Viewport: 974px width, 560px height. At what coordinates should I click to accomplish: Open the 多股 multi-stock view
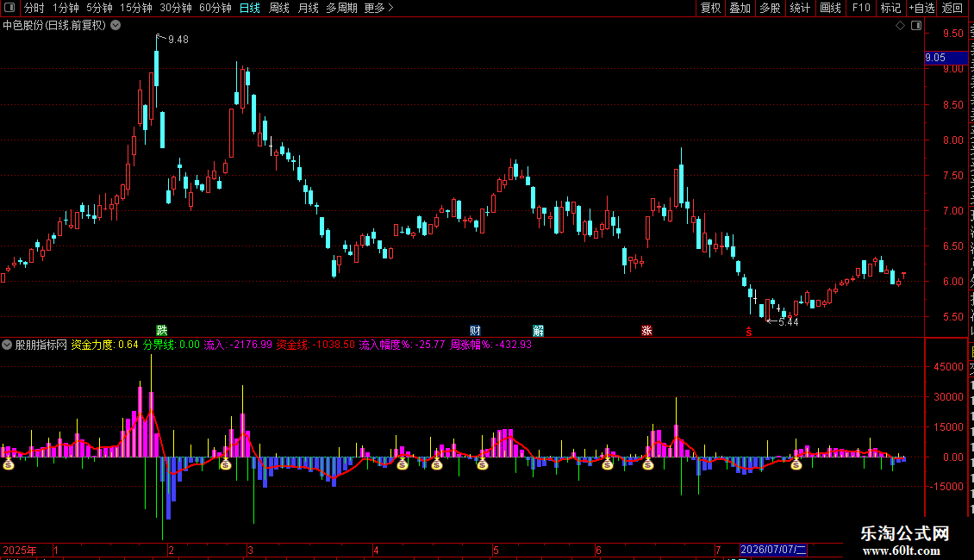click(x=771, y=8)
